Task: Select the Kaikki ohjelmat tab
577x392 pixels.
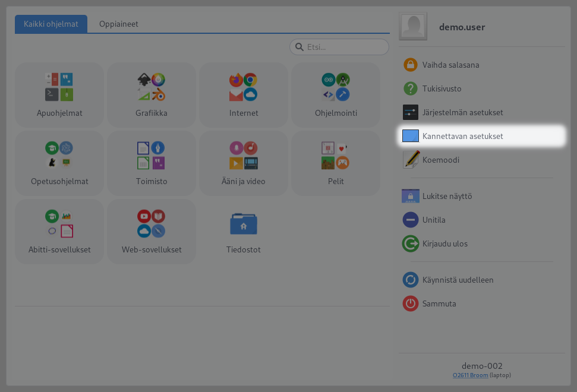Action: pyautogui.click(x=51, y=24)
